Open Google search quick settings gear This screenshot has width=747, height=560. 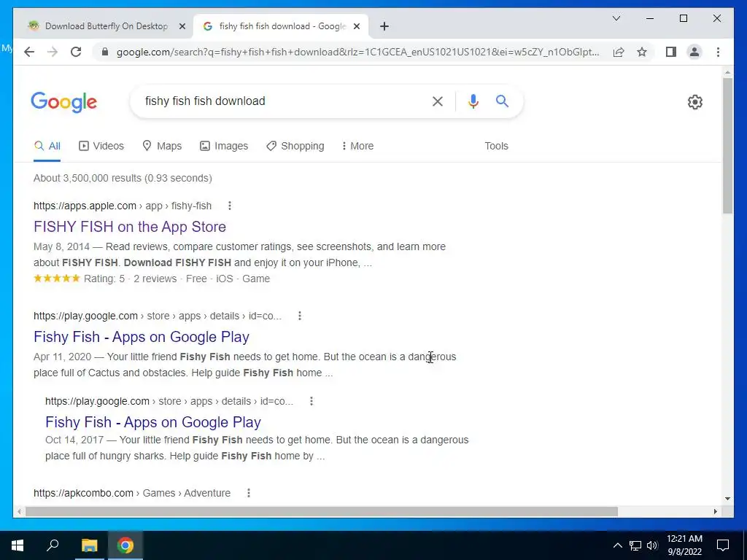click(695, 102)
